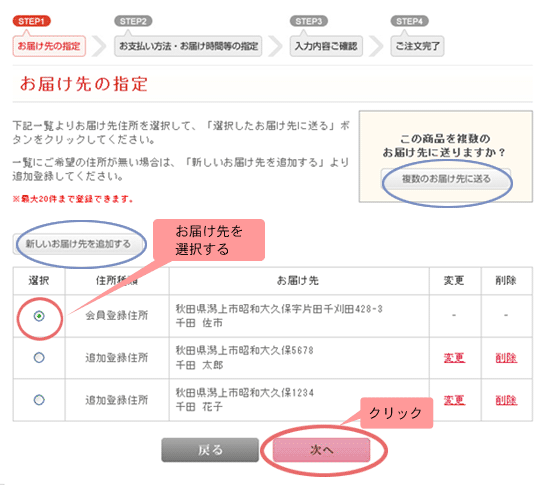
Task: Click the 次へ button
Action: pyautogui.click(x=322, y=450)
